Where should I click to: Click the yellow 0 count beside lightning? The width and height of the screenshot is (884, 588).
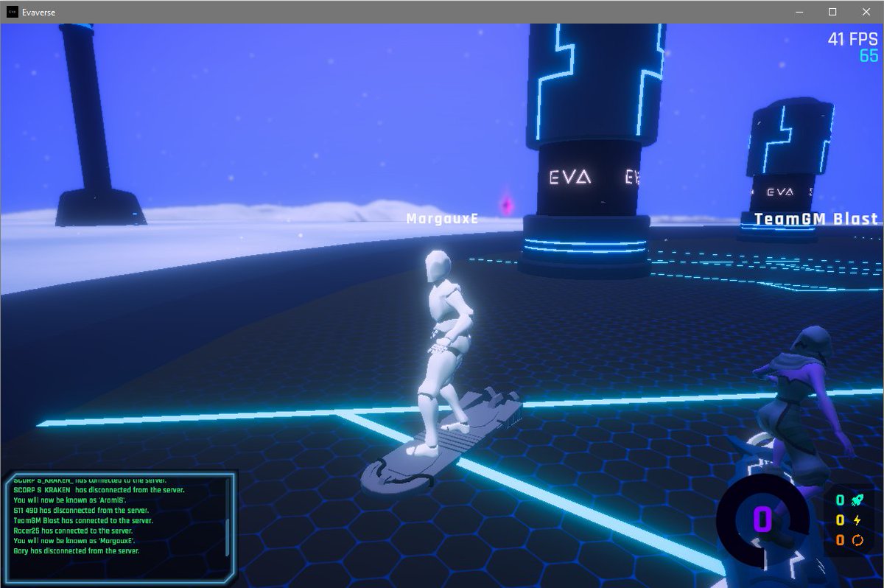(840, 520)
